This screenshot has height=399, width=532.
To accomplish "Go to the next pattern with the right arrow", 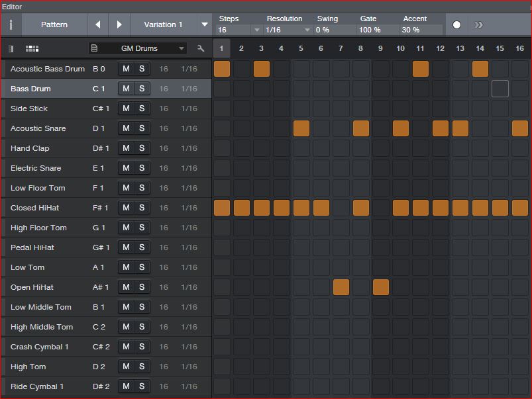I will pyautogui.click(x=119, y=24).
